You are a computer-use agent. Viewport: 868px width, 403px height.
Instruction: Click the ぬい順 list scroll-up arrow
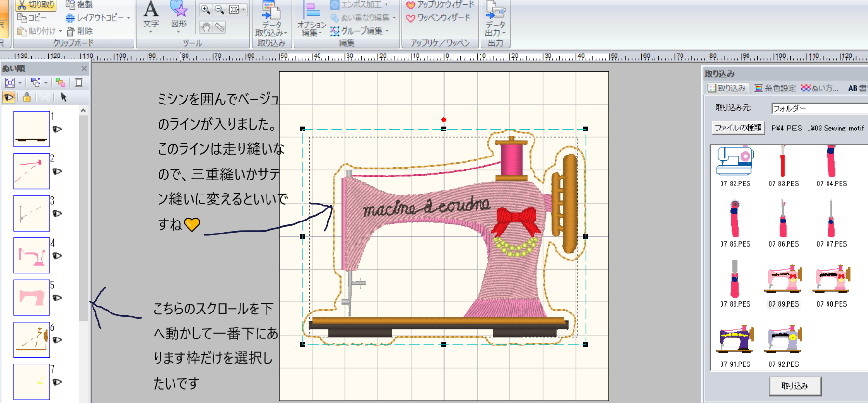83,111
